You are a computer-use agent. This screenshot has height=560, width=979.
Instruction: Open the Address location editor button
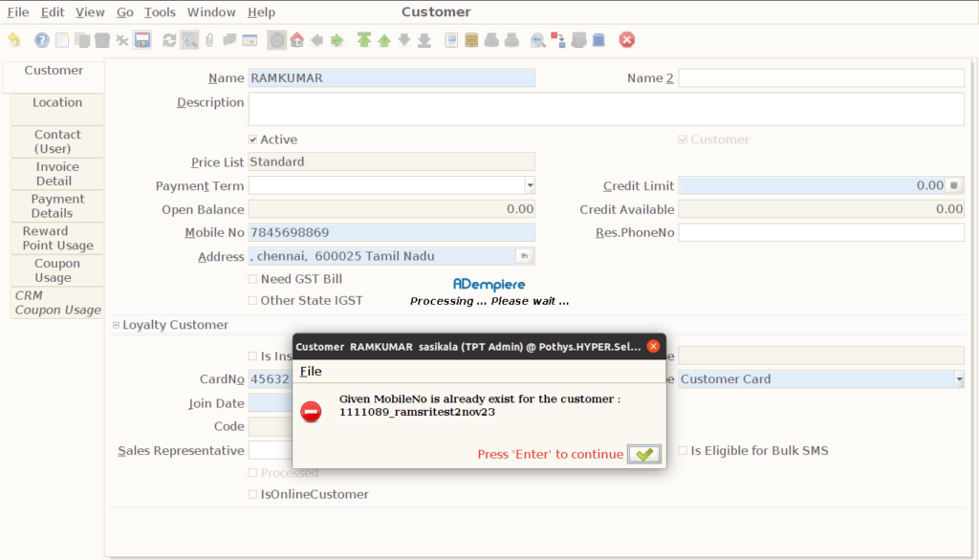point(525,256)
